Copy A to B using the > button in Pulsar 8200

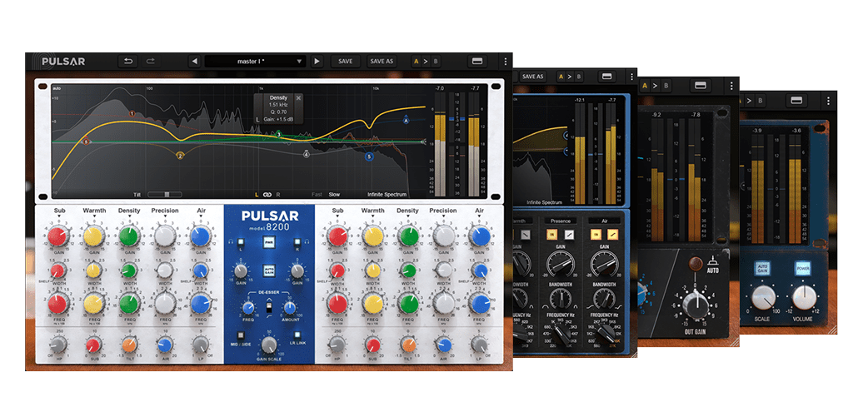(426, 62)
